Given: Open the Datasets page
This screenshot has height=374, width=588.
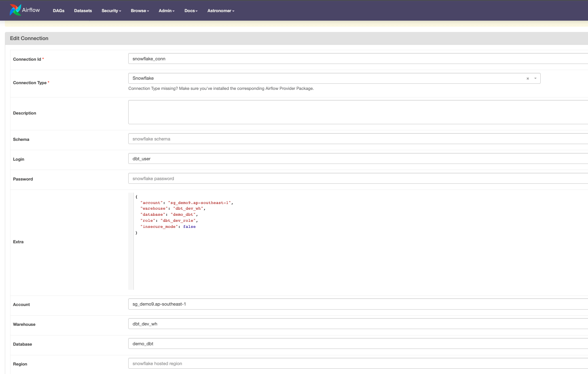Looking at the screenshot, I should click(83, 11).
